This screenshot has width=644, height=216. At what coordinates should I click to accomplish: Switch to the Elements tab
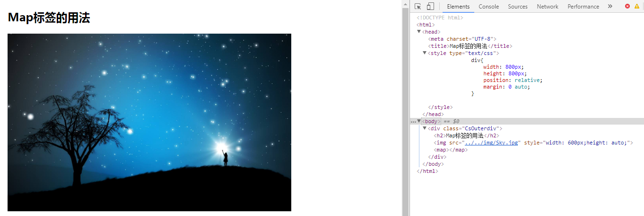(x=458, y=6)
